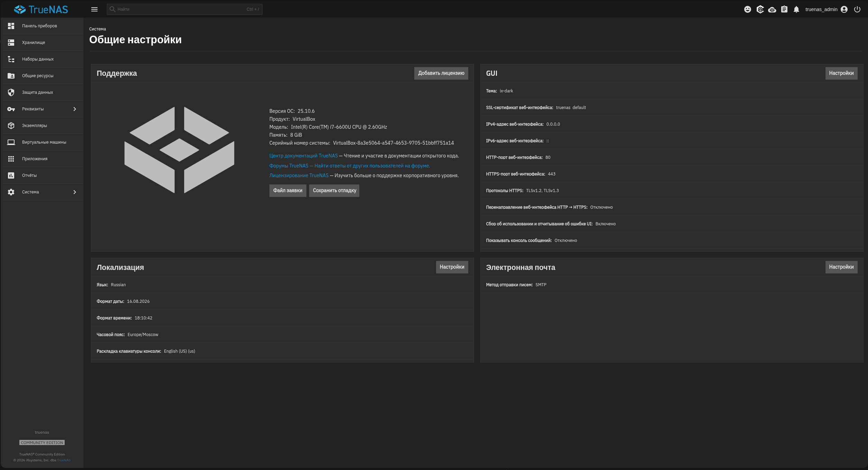
Task: Open the Центр документаций TrueNAS link
Action: point(303,156)
